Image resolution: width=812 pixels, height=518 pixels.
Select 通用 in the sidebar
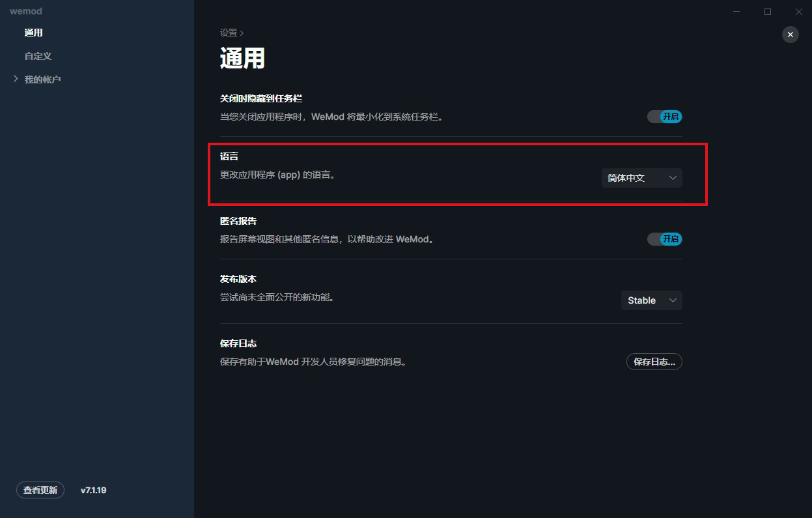[x=34, y=33]
